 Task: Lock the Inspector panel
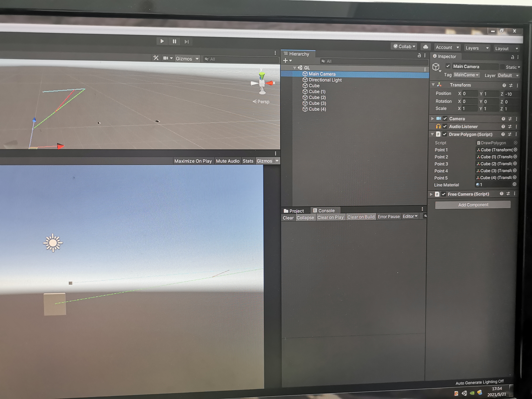click(x=512, y=57)
